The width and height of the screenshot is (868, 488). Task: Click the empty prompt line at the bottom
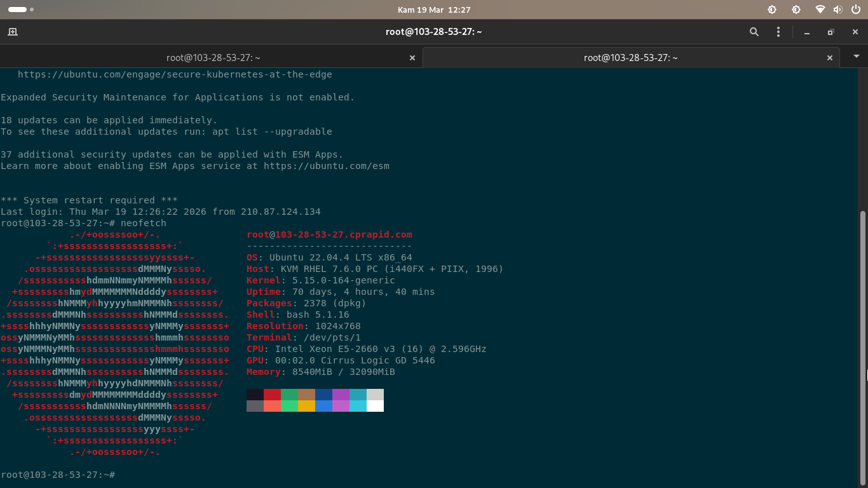57,475
